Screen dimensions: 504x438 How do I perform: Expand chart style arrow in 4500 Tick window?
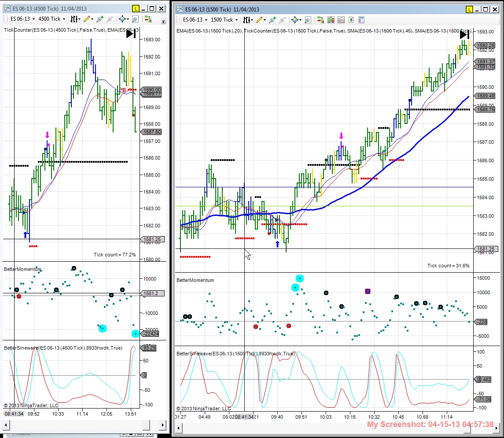point(79,19)
